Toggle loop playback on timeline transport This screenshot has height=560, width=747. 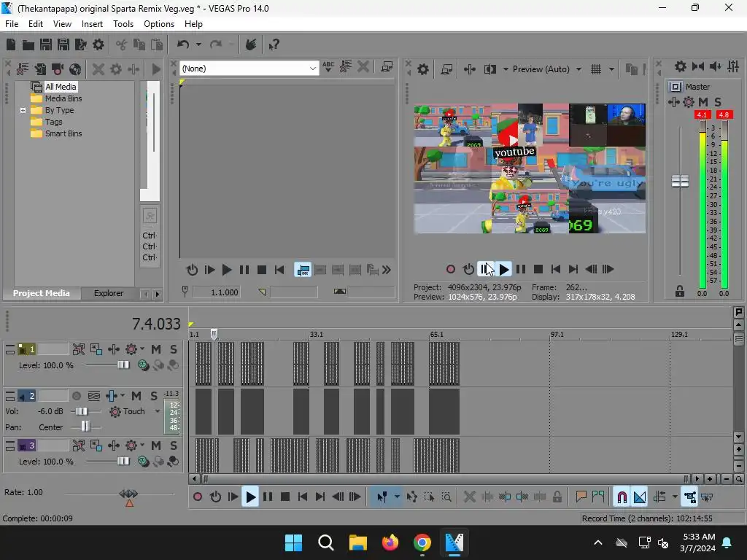(x=215, y=497)
